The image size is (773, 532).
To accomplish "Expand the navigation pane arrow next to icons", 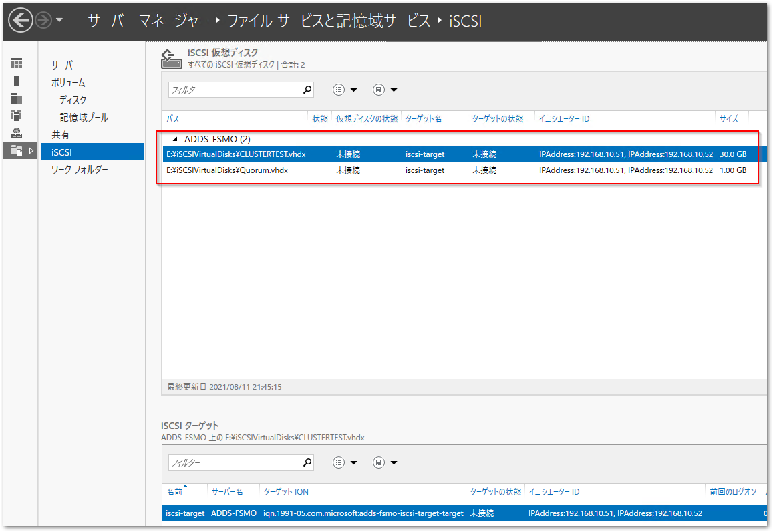I will pos(31,152).
